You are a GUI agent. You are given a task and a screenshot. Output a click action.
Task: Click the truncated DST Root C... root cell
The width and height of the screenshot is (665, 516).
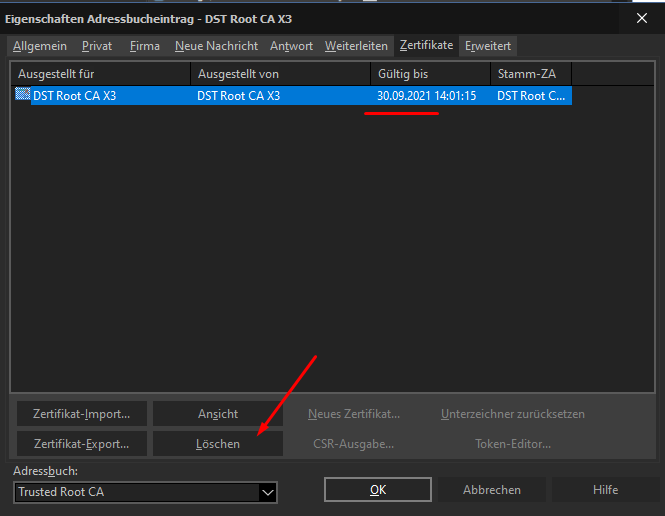(x=531, y=96)
